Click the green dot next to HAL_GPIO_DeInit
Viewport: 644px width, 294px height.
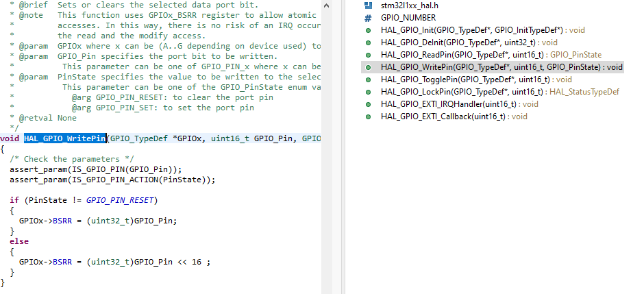[368, 42]
